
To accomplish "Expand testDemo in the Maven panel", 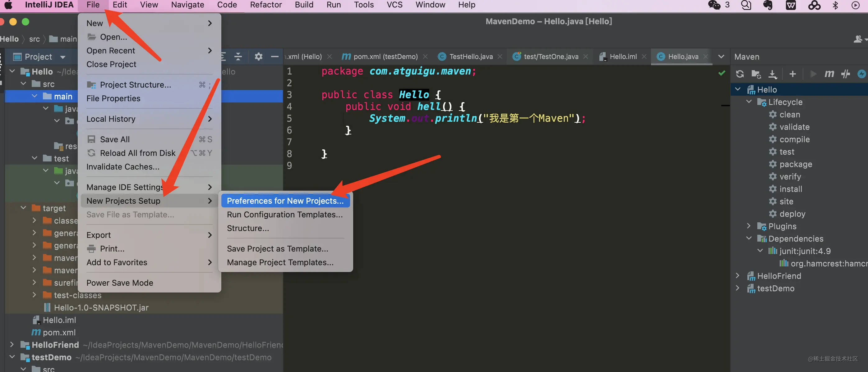I will click(x=738, y=288).
